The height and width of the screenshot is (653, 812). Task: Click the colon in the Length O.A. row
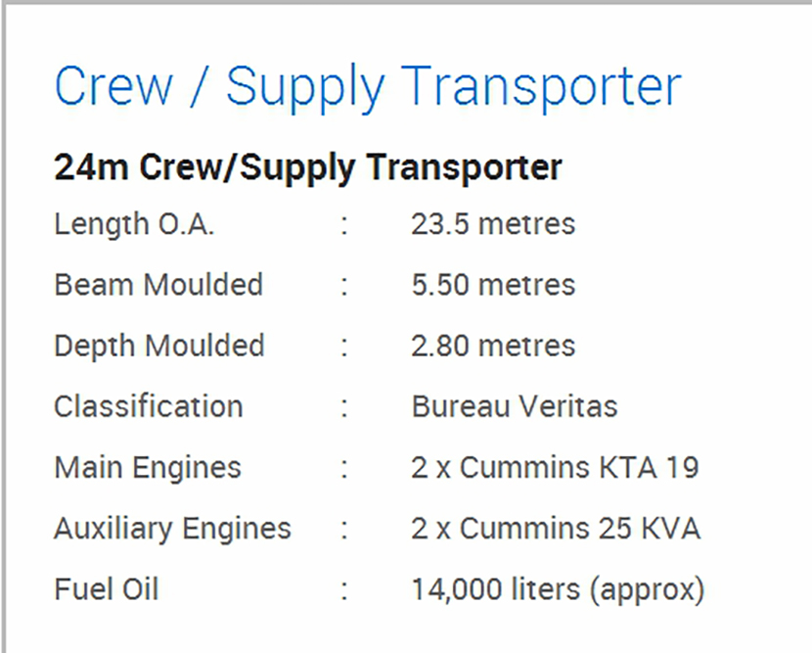tap(344, 225)
